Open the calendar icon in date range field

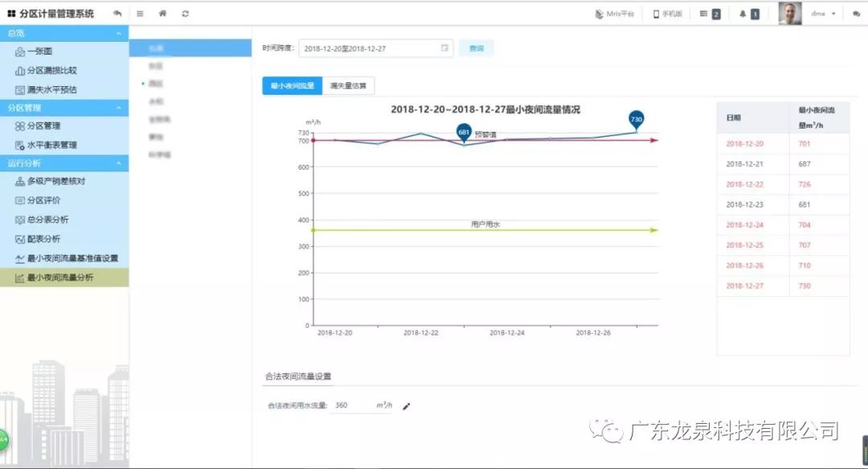pos(444,48)
